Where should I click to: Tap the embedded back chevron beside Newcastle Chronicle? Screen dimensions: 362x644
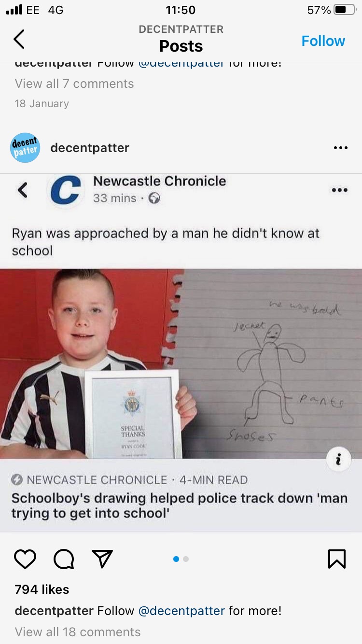(x=22, y=190)
